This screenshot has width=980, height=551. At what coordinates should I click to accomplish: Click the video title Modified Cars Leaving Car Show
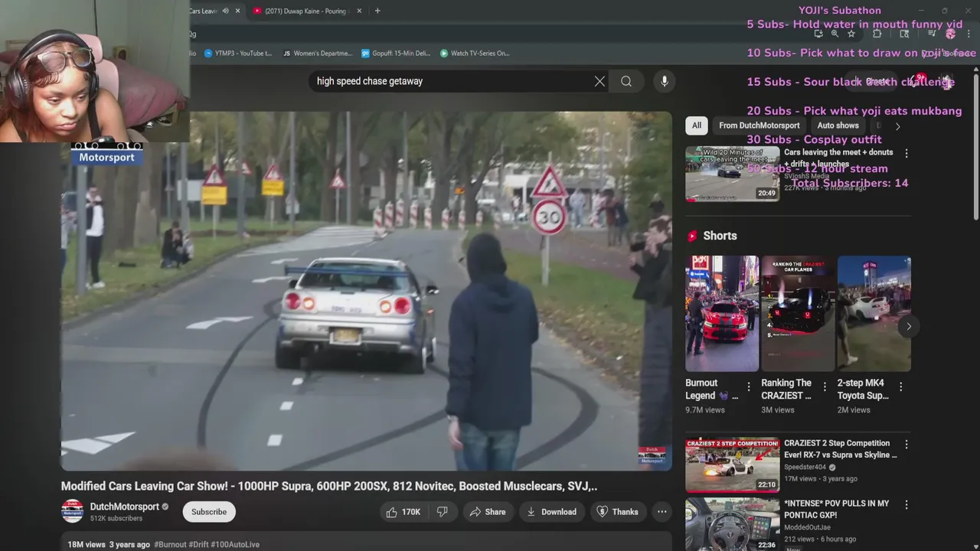point(329,486)
